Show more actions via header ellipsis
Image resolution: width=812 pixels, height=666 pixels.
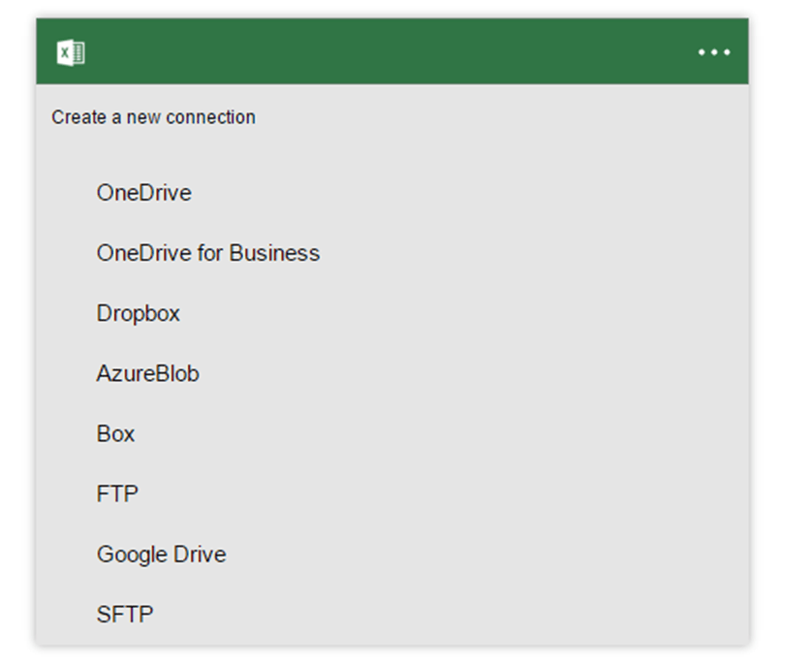(x=714, y=52)
